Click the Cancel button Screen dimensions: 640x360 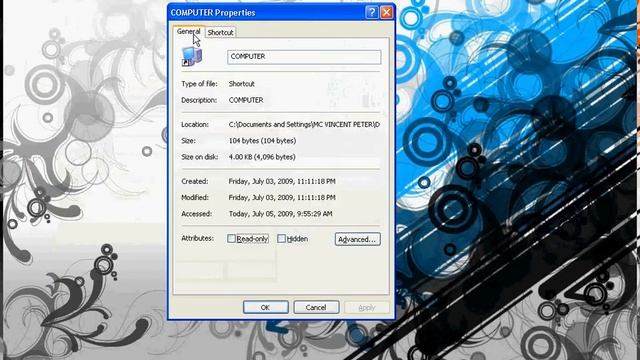(x=316, y=307)
